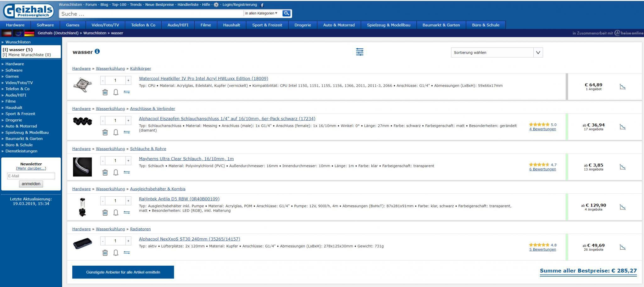
Task: Open 'Mehr darüber...' newsletter link
Action: [x=31, y=168]
